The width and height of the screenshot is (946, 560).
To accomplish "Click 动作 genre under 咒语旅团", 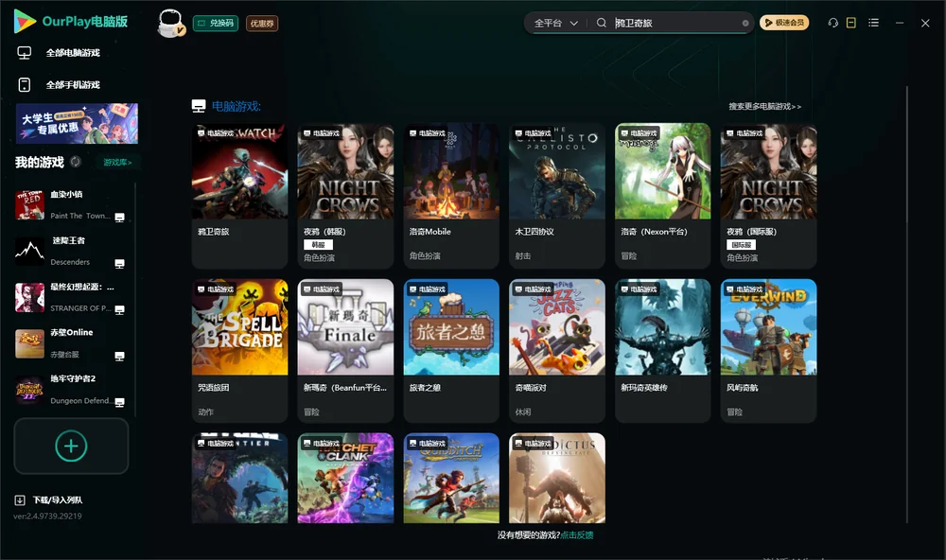I will [205, 412].
